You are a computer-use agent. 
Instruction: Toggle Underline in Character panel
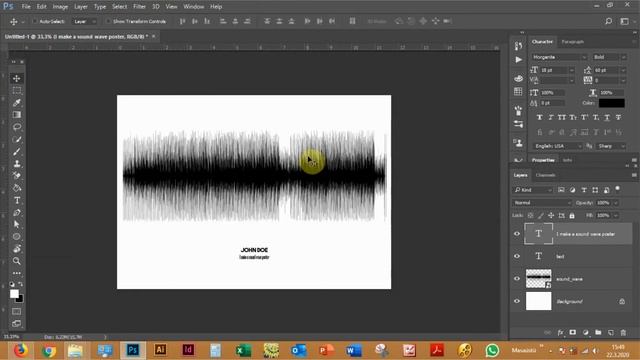607,118
